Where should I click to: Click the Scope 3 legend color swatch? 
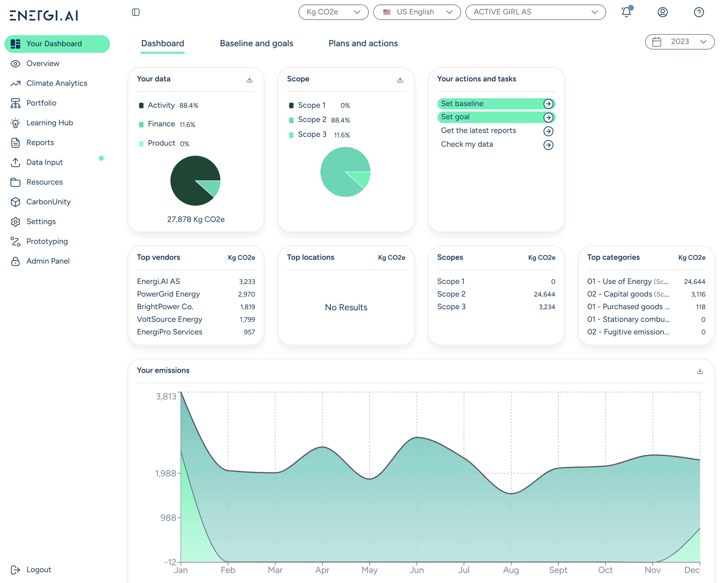click(x=291, y=135)
